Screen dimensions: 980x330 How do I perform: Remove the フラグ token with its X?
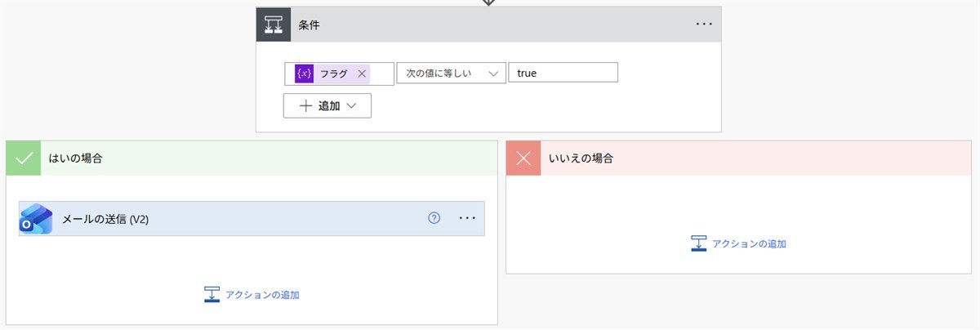coord(362,74)
